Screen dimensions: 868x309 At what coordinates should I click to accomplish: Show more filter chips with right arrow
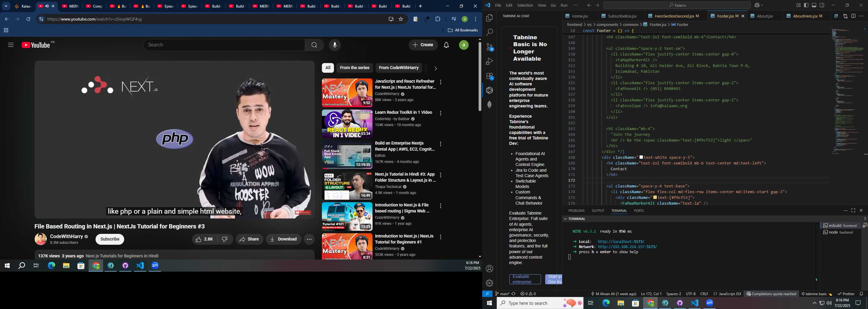click(435, 68)
